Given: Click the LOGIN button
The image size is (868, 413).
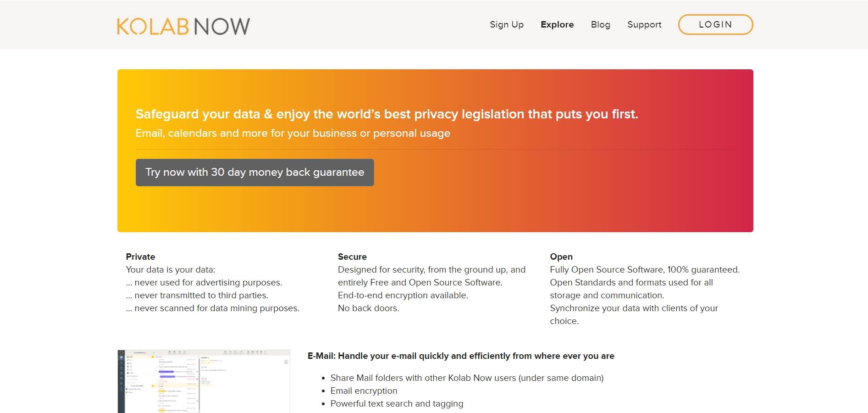Looking at the screenshot, I should (715, 24).
